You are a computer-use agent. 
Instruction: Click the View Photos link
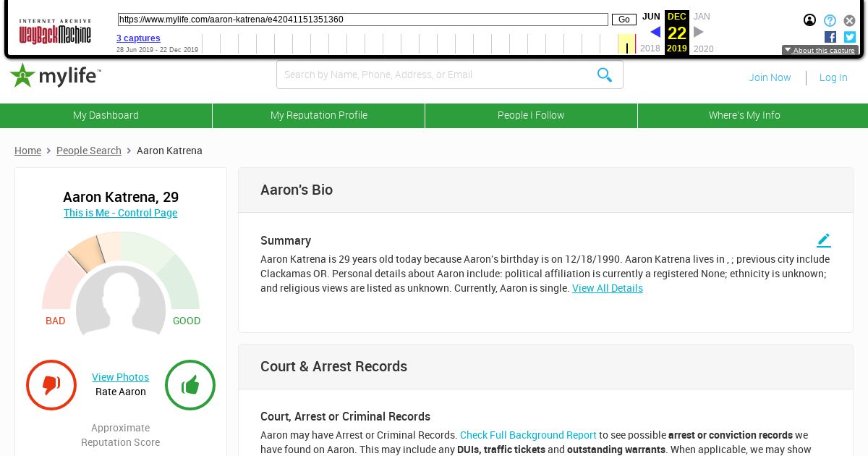120,377
